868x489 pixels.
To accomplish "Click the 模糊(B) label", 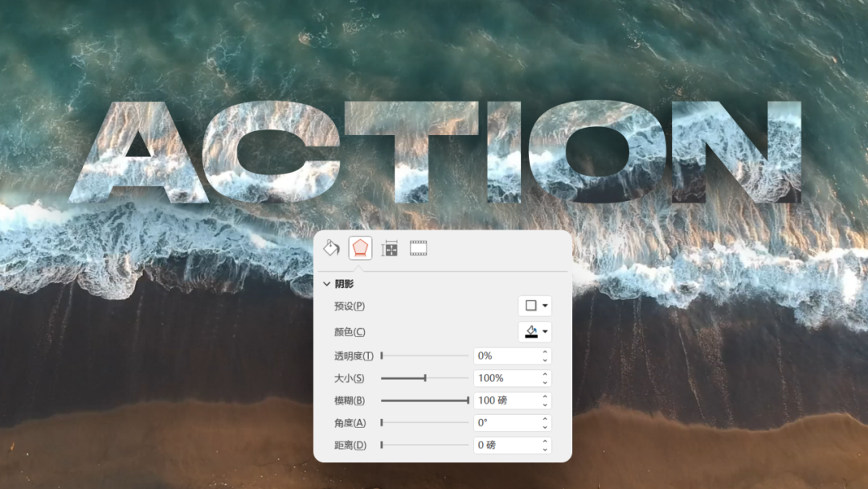I will 350,401.
